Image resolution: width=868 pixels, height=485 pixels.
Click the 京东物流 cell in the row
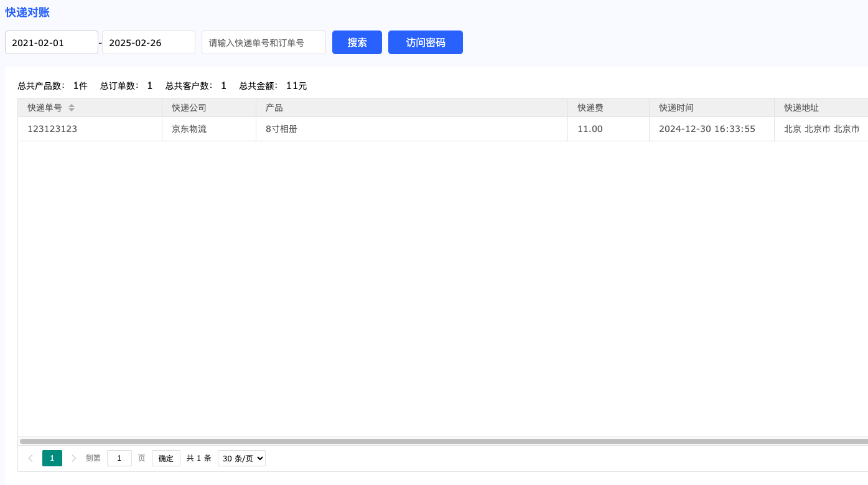pos(189,129)
